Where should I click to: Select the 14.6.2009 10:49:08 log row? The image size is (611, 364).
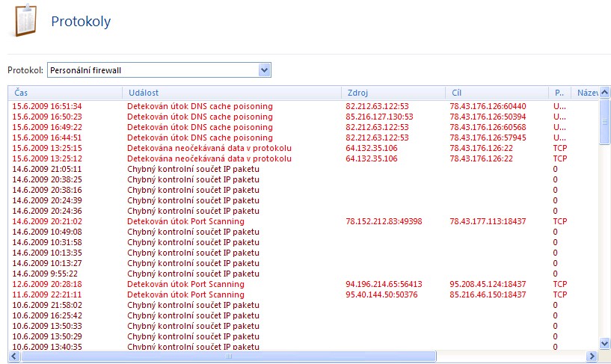click(x=303, y=232)
